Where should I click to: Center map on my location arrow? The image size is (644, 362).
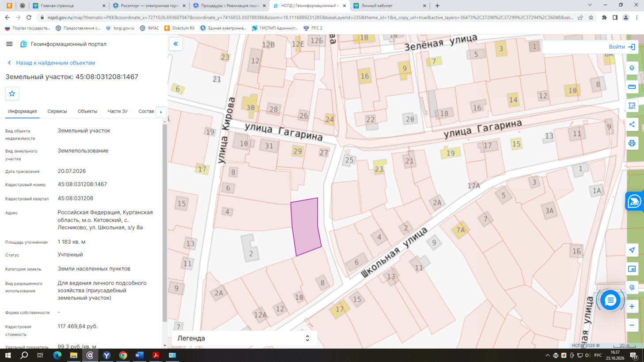click(x=632, y=250)
